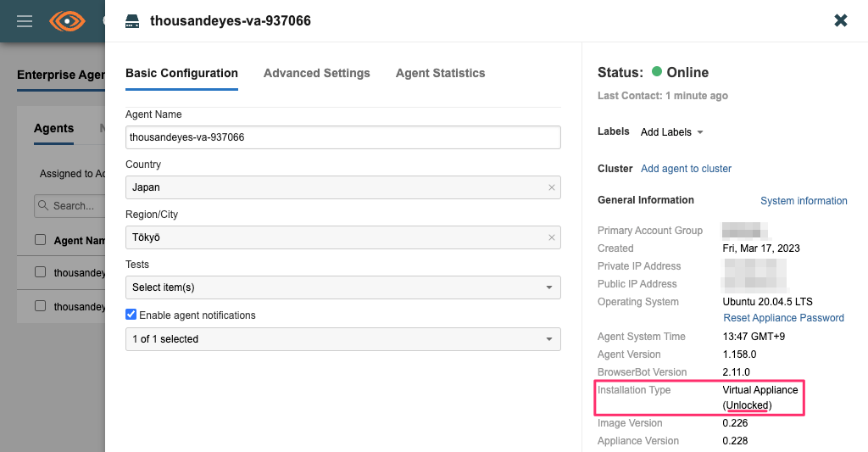Click the green Online status indicator

pos(657,71)
